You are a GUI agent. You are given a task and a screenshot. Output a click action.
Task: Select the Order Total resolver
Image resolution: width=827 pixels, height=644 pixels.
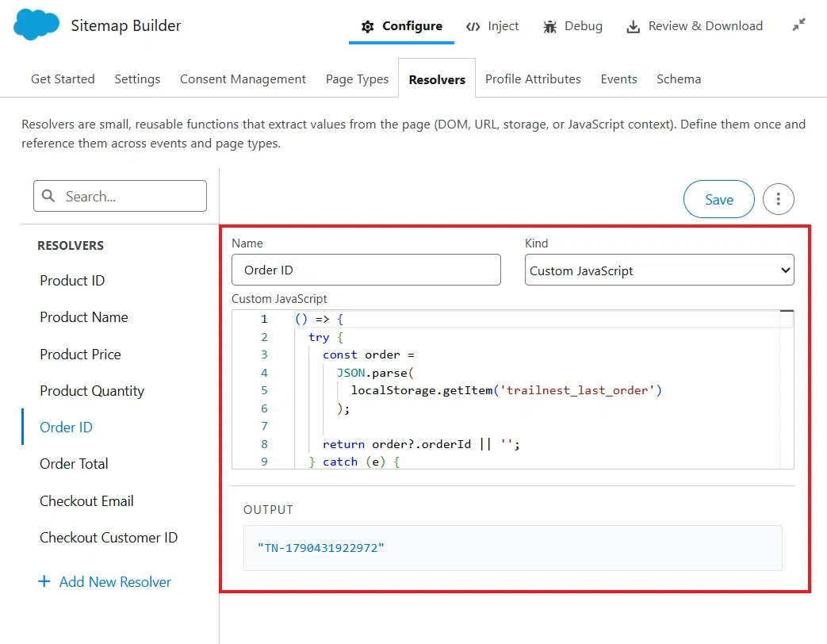tap(74, 464)
